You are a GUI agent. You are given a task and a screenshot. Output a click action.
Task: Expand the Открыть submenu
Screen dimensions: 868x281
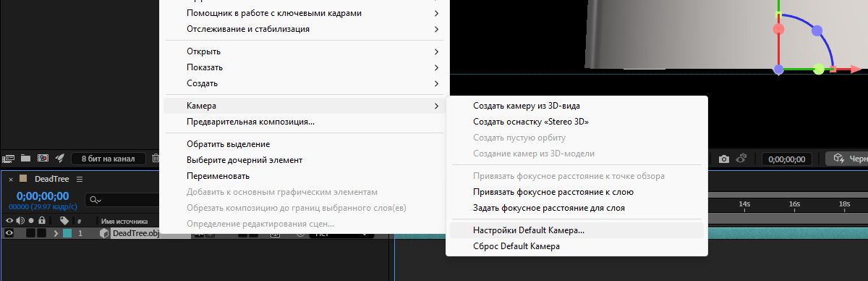pos(436,51)
